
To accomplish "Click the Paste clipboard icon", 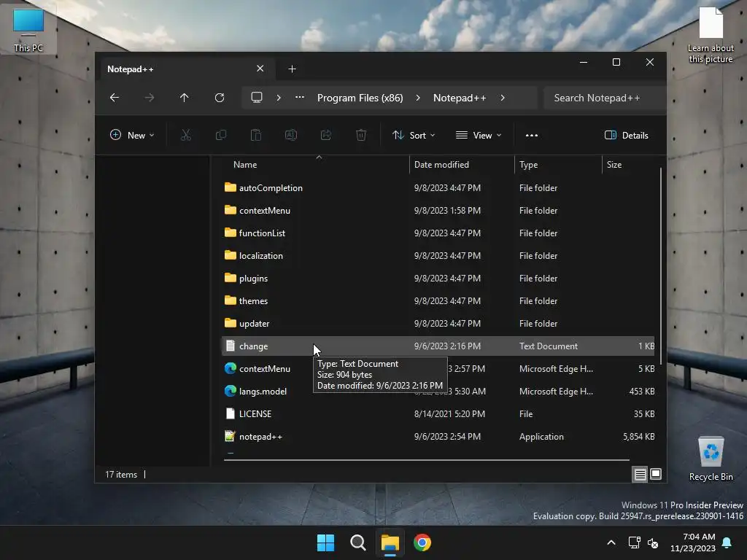I will 256,135.
